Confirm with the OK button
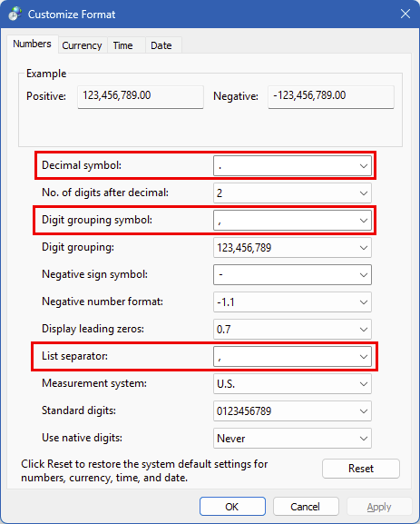Screen dimensions: 420x524 point(232,507)
